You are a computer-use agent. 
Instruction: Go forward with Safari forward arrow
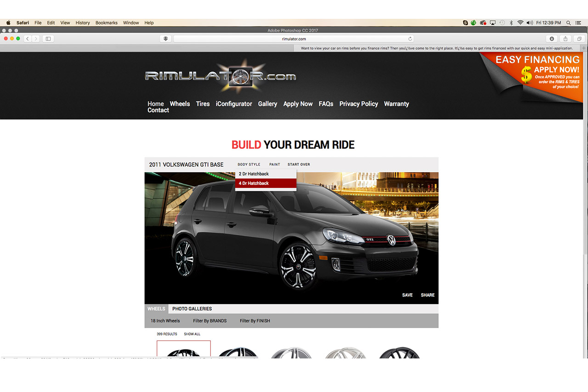click(36, 39)
